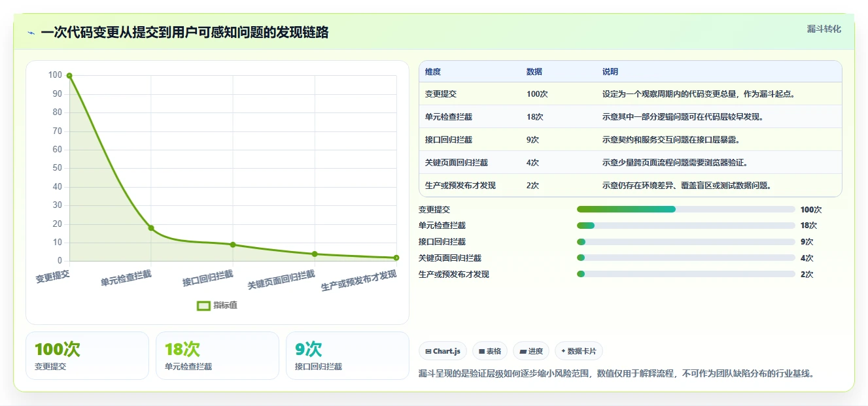Click the 变更提交 progress bar
The width and height of the screenshot is (868, 406).
coord(686,209)
